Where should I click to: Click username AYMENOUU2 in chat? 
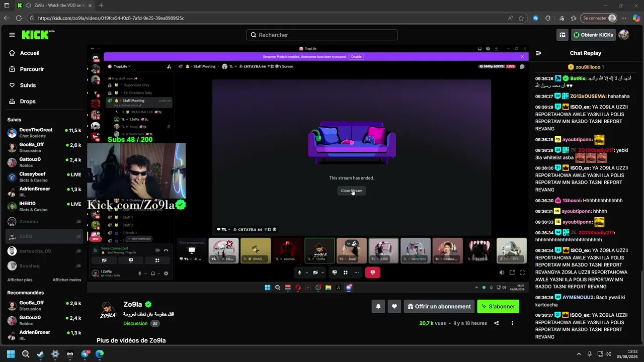[x=579, y=297]
